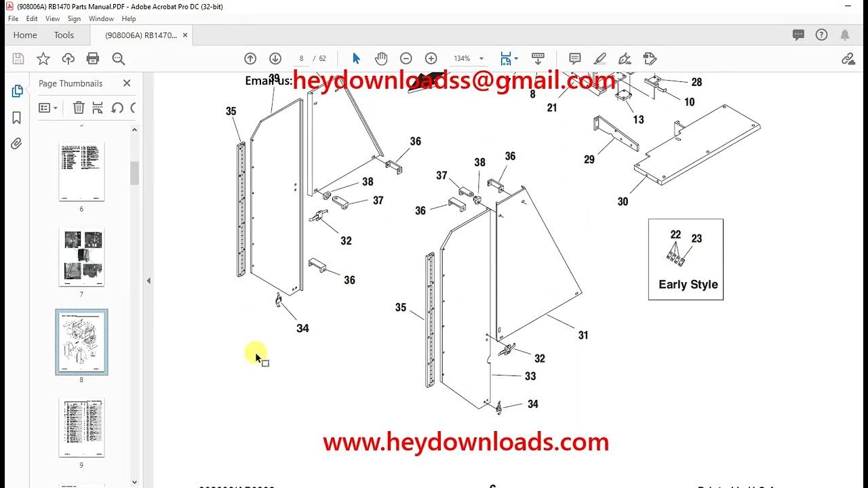
Task: Open the help question mark icon
Action: click(x=821, y=35)
